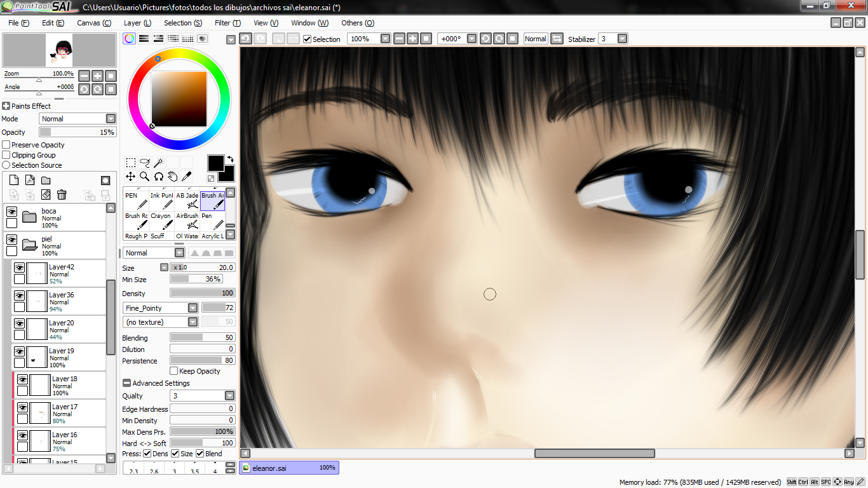868x488 pixels.
Task: Undo the last action in the toolbar
Action: point(245,39)
